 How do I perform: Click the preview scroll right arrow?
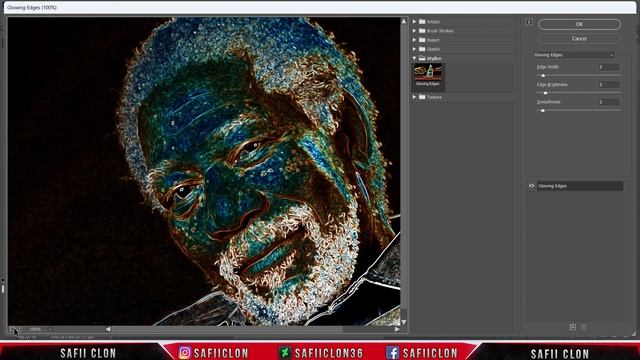397,329
